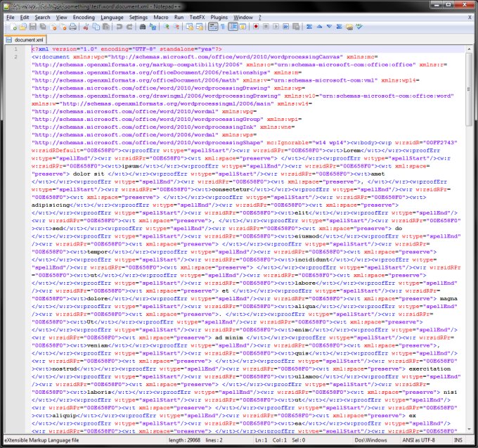Select the document.xml tab
This screenshot has height=448, width=478.
point(28,39)
